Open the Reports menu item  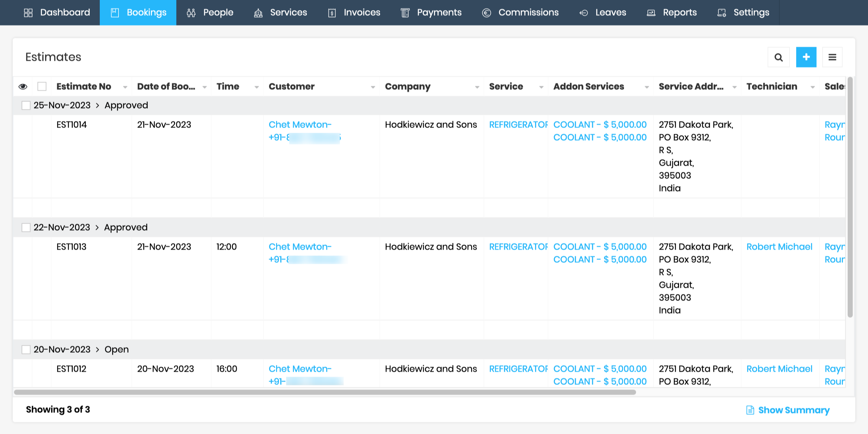[679, 12]
